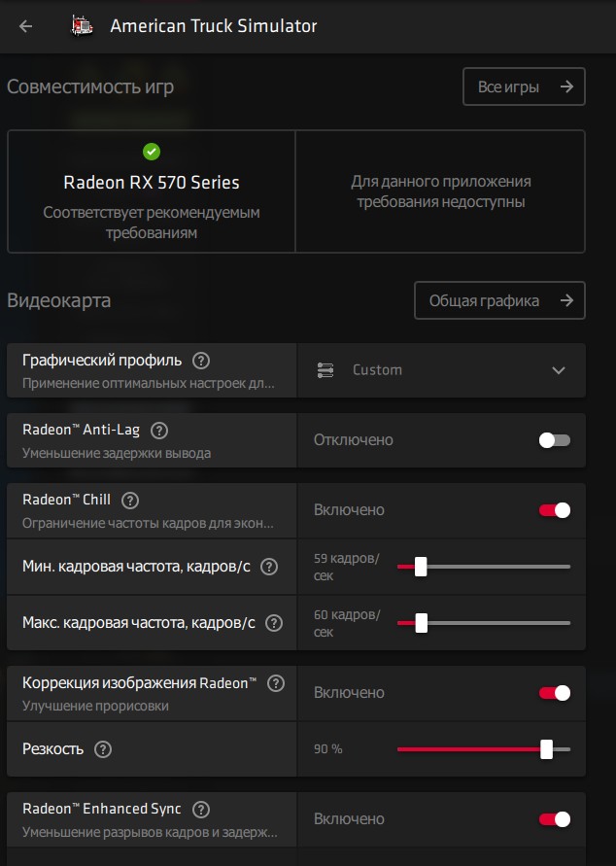Show help for Коррекция изображения Radeon
The image size is (616, 866).
point(276,683)
